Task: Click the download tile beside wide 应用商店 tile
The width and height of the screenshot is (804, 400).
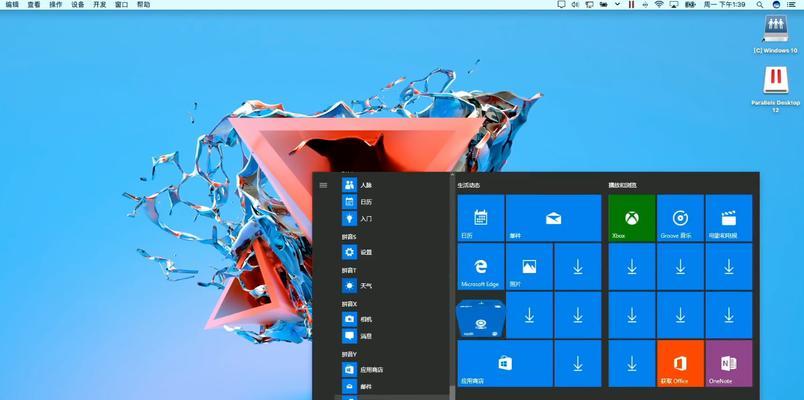Action: [578, 364]
